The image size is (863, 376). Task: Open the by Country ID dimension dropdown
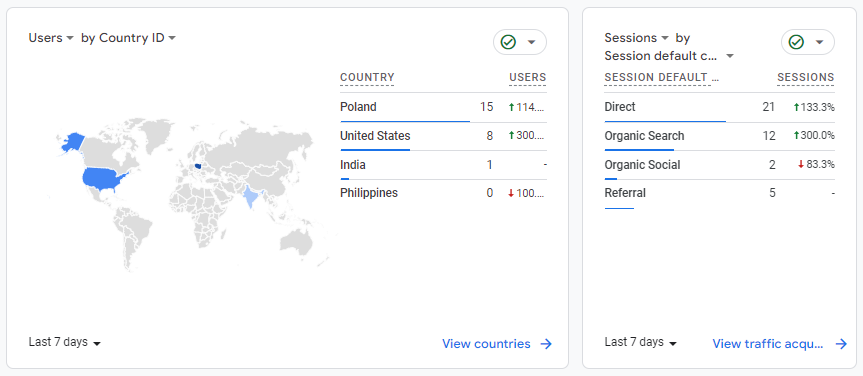pos(128,38)
